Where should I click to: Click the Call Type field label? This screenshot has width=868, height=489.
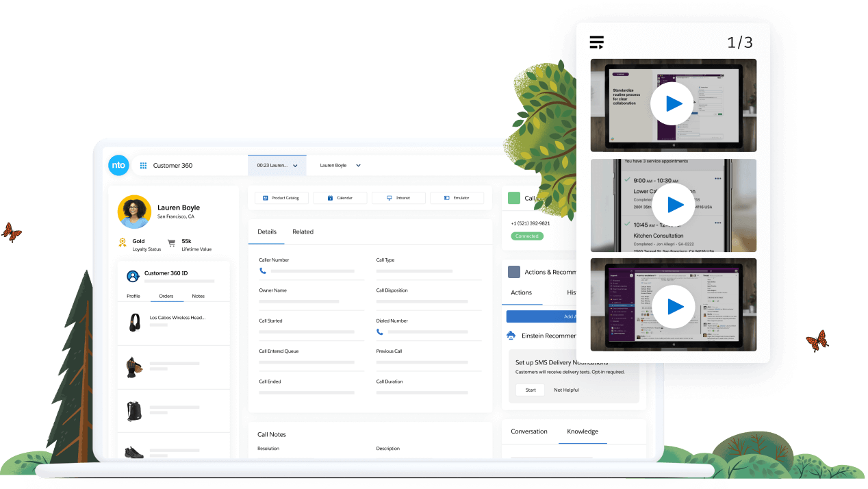coord(385,260)
